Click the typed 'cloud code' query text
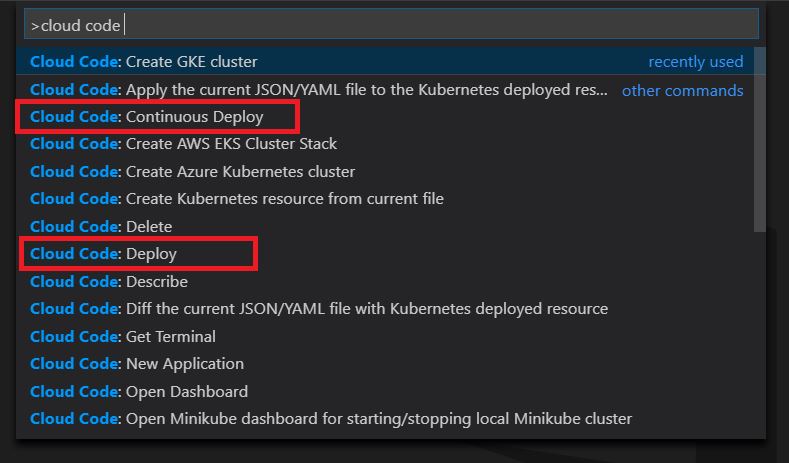The height and width of the screenshot is (463, 789). [81, 26]
